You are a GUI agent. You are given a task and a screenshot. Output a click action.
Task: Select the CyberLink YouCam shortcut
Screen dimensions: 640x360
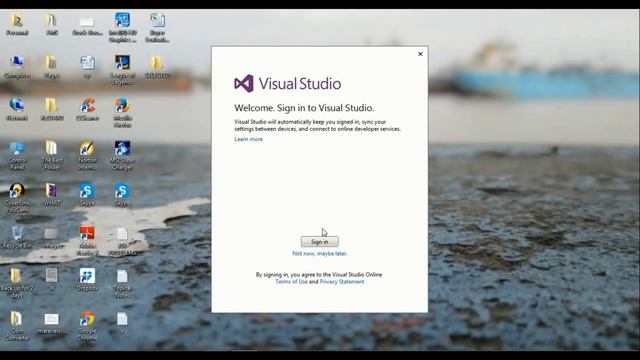point(17,198)
